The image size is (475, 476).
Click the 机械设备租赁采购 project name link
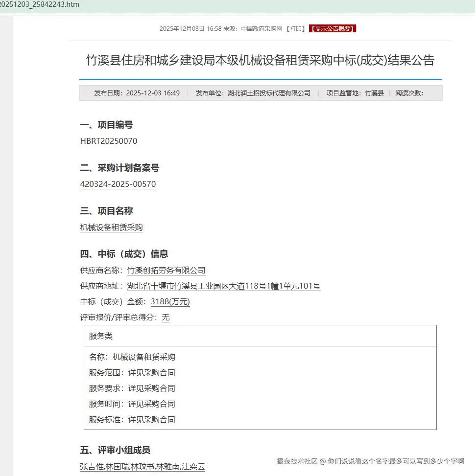click(x=111, y=227)
